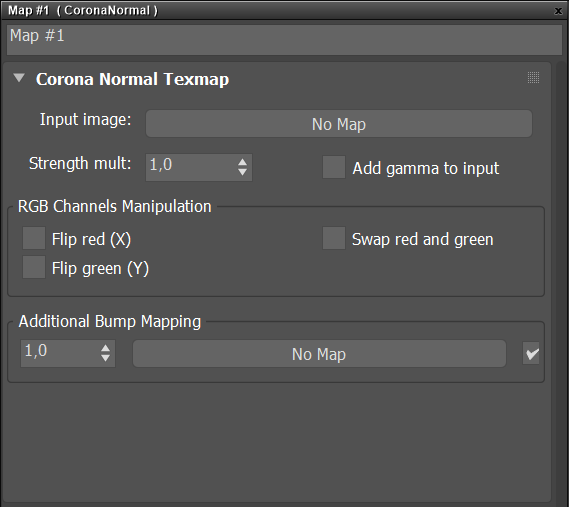Click the Additional Bump Mapping amount field
The width and height of the screenshot is (569, 507).
click(60, 353)
